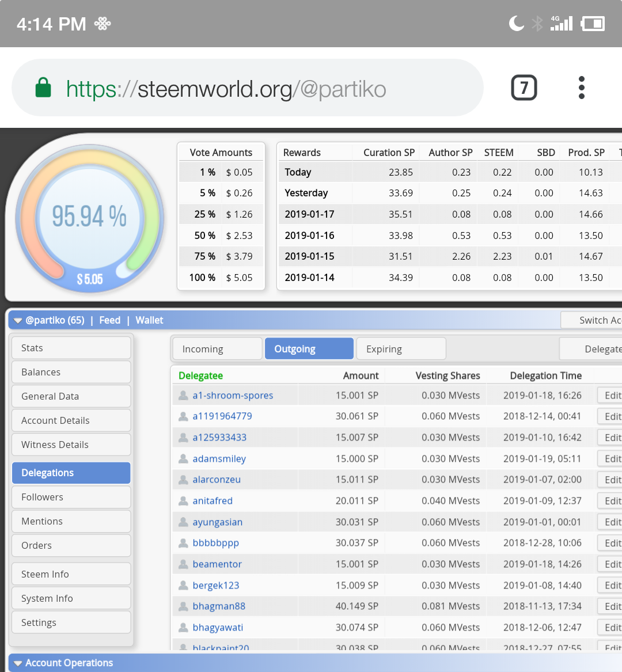This screenshot has height=672, width=622.
Task: Switch to the Expiring delegations tab
Action: pyautogui.click(x=401, y=348)
